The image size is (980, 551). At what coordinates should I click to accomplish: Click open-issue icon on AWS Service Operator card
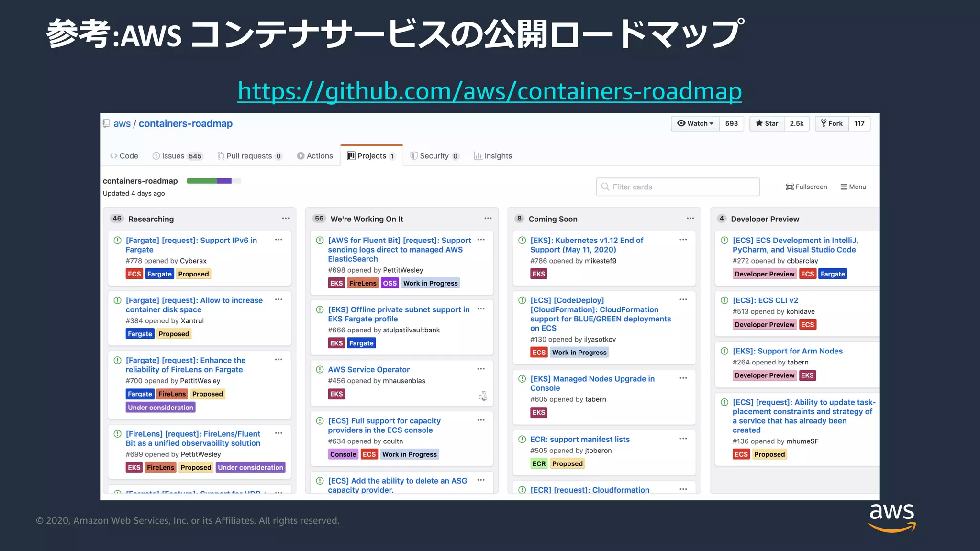(320, 369)
